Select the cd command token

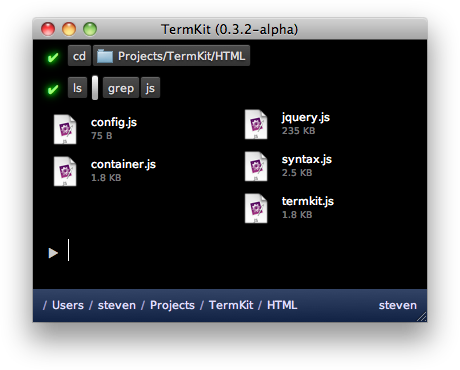[x=79, y=56]
